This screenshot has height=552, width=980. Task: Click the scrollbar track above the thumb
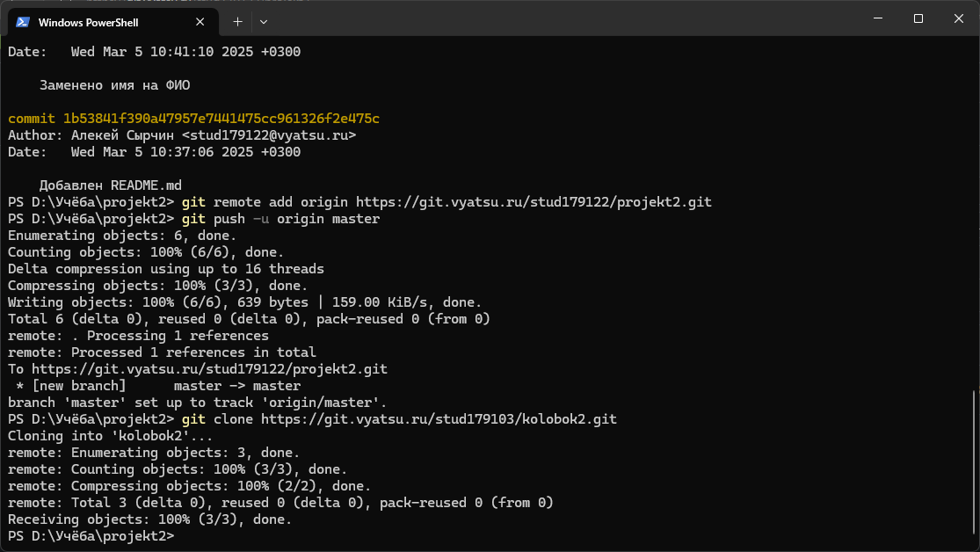974,220
